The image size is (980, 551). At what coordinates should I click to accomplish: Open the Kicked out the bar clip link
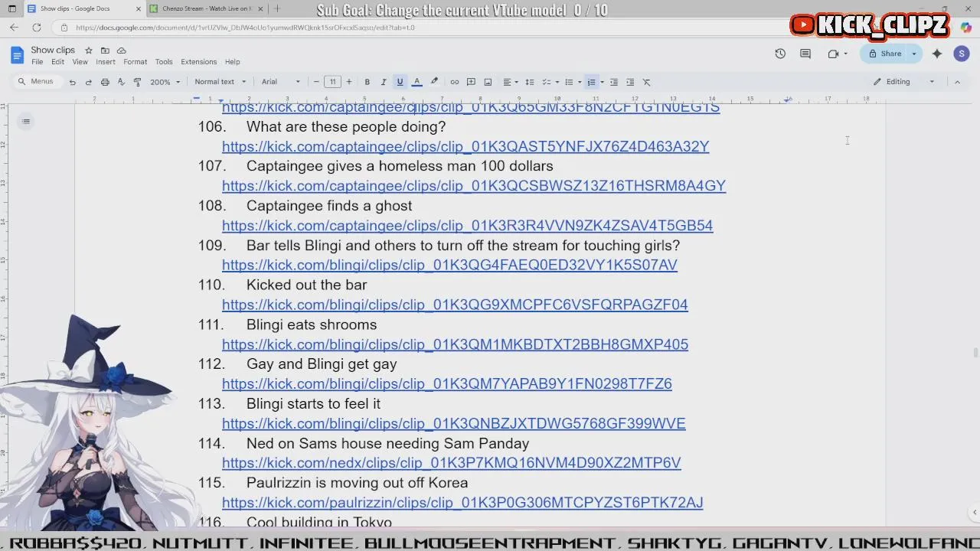pyautogui.click(x=455, y=305)
